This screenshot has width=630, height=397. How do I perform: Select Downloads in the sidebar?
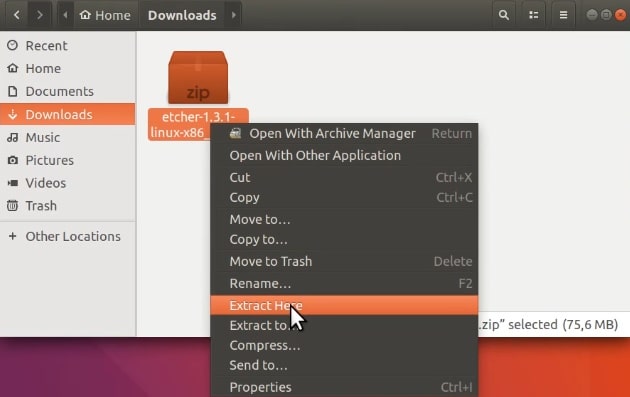coord(68,114)
